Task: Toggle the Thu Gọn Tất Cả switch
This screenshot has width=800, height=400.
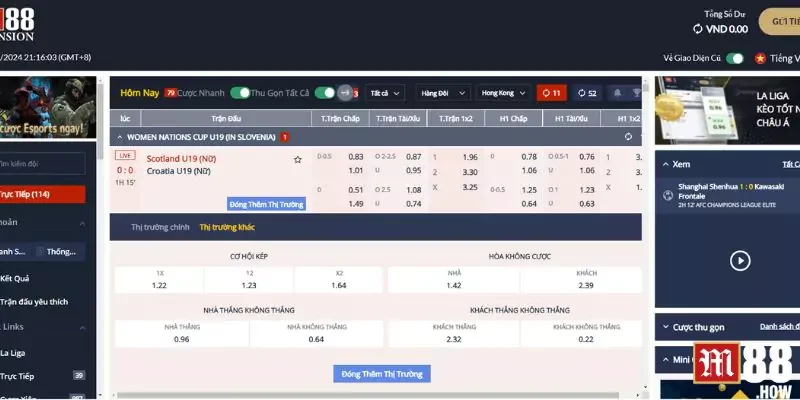Action: (x=324, y=93)
